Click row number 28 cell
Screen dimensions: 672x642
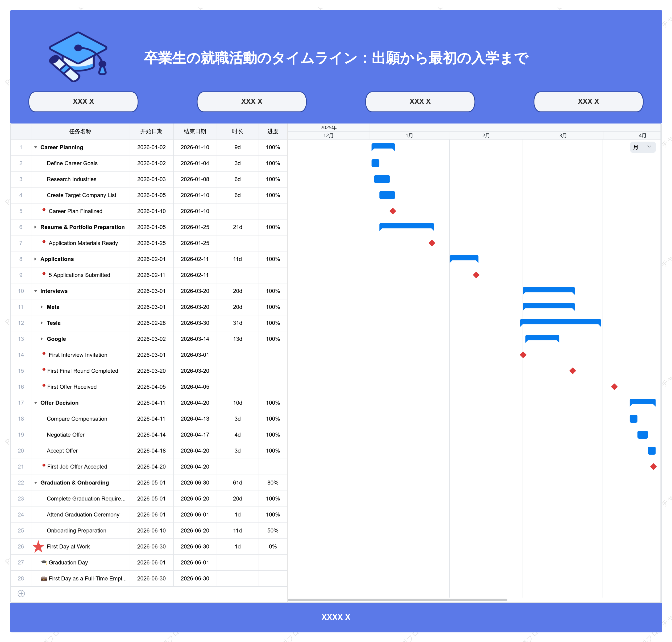click(21, 578)
